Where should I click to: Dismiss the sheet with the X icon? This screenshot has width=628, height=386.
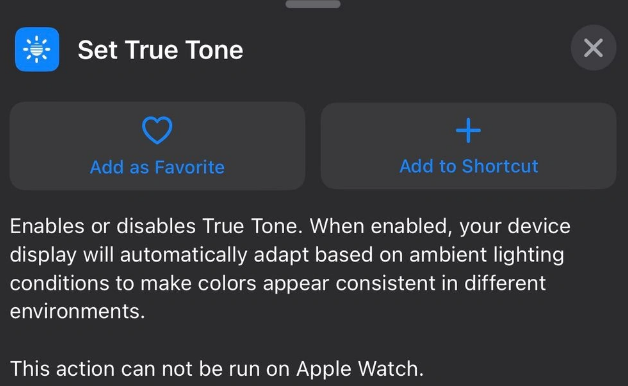tap(593, 48)
